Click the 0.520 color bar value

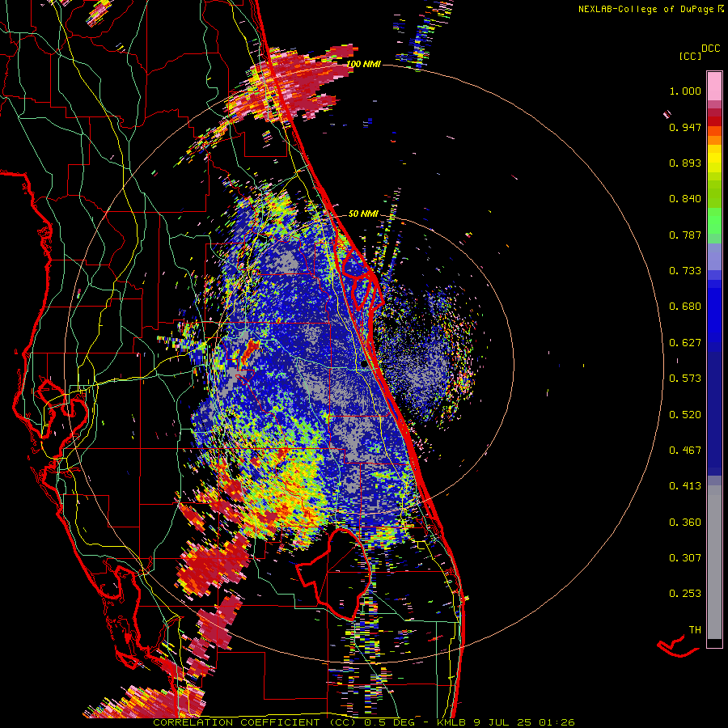[685, 415]
